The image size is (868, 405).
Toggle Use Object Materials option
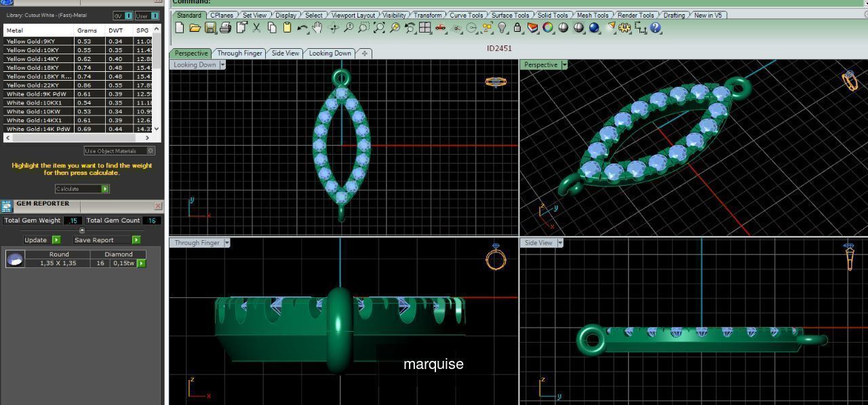point(119,151)
